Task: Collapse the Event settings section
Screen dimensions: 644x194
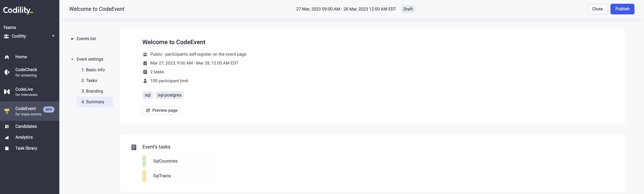Action: 72,59
